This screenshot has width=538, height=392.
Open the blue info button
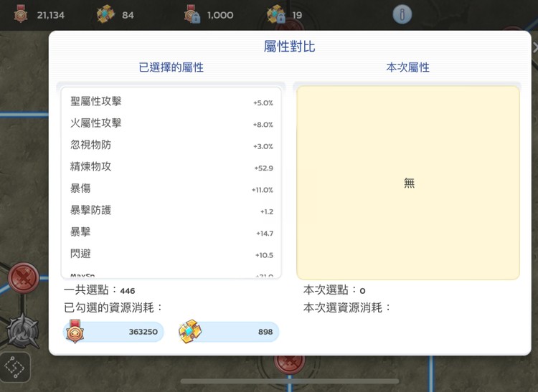coord(402,14)
